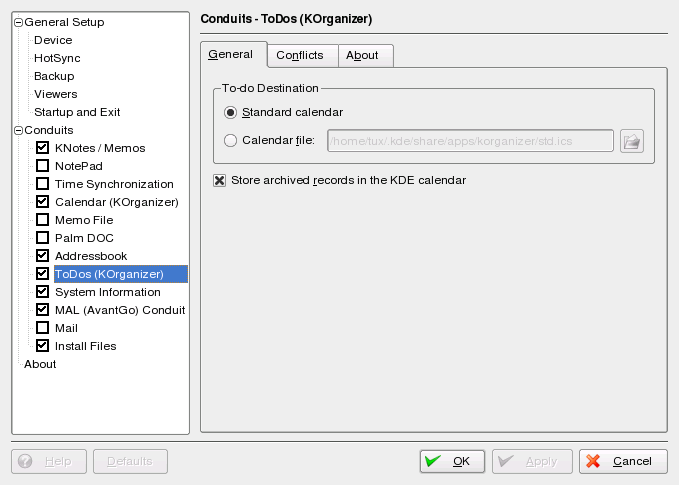679x485 pixels.
Task: Enable the NotePad conduit checkbox
Action: (43, 166)
